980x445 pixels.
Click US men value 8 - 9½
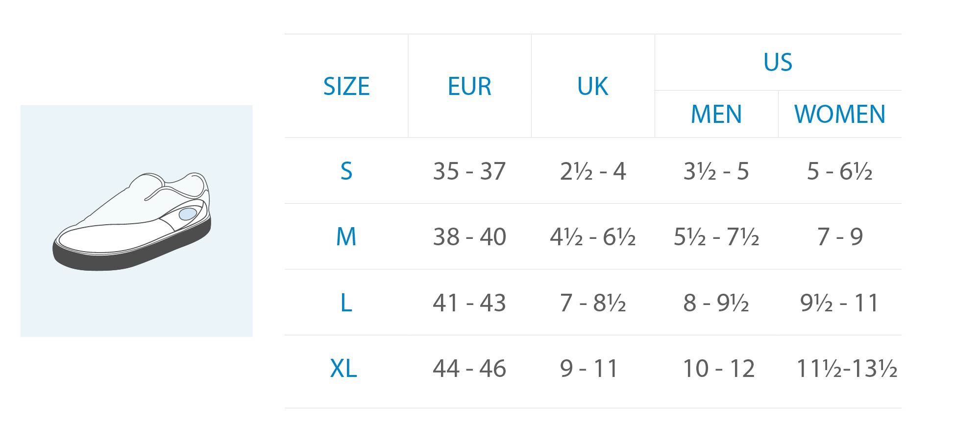[716, 303]
